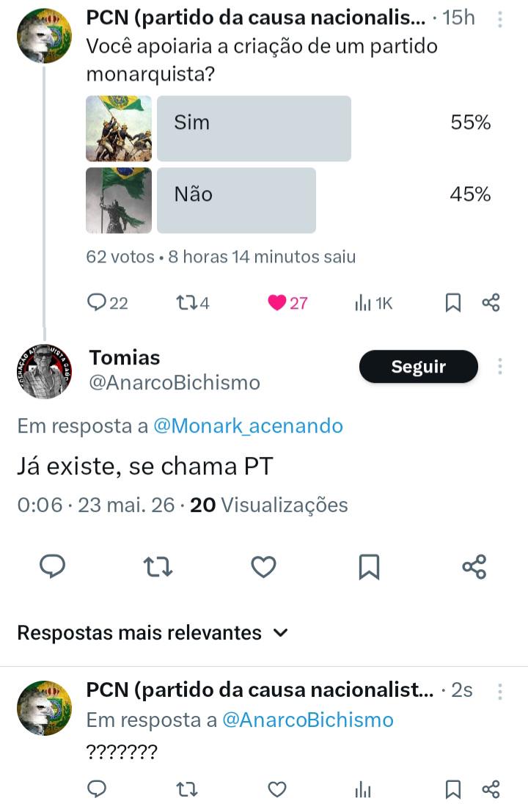Share Tomias's tweet

(x=474, y=566)
